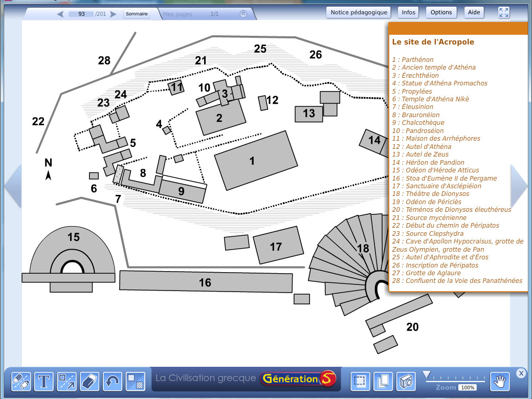The height and width of the screenshot is (399, 532).
Task: Toggle fullscreen display mode
Action: 504,13
